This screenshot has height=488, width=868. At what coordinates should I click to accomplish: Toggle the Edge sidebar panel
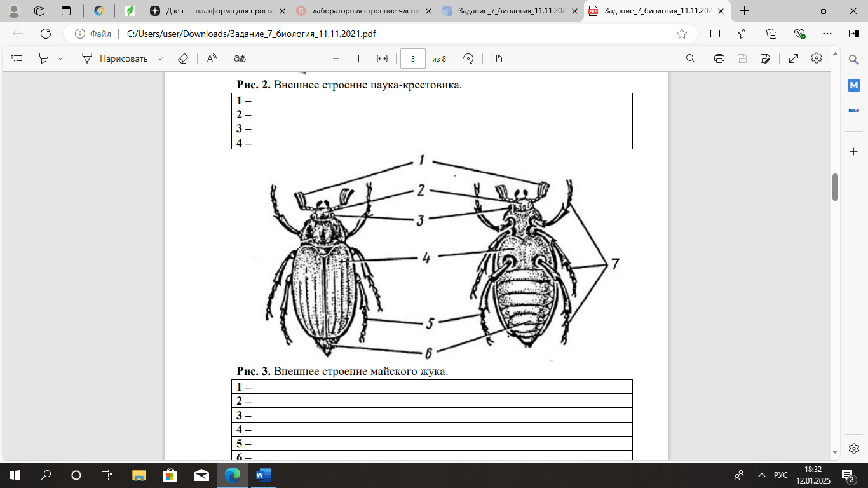click(854, 34)
